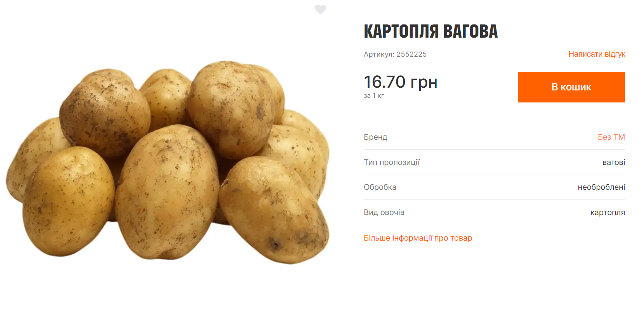This screenshot has width=644, height=319.
Task: Click the вагові attribute value
Action: coord(613,162)
